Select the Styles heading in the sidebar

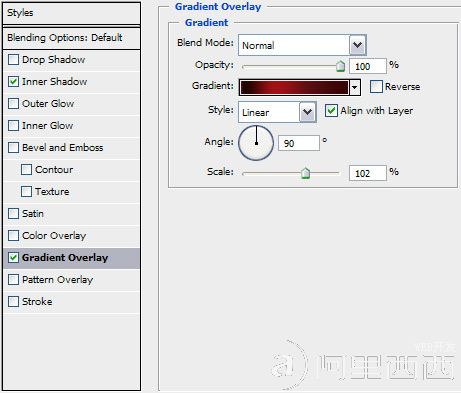coord(71,13)
